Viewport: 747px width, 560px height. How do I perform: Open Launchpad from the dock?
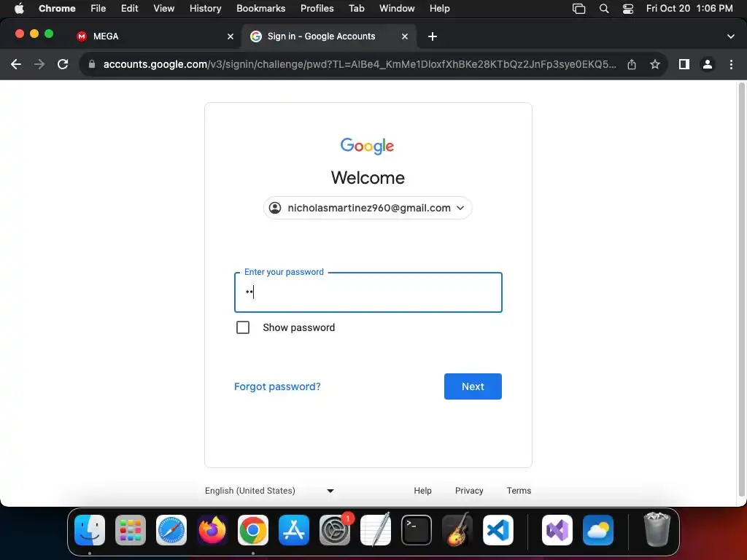(131, 529)
